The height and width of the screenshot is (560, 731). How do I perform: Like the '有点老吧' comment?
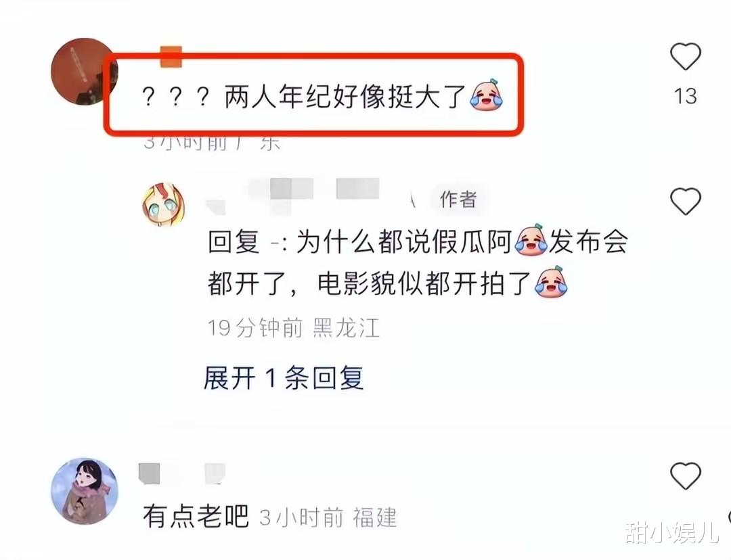click(685, 475)
